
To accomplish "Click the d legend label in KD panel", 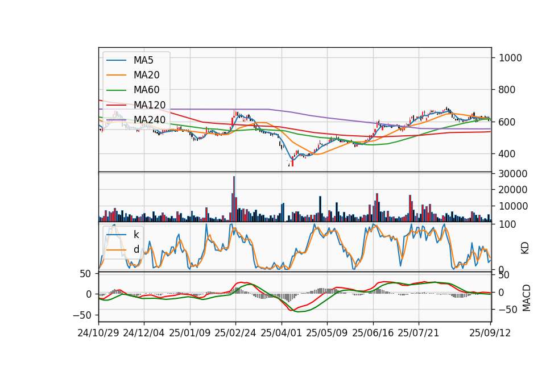I will click(x=136, y=249).
